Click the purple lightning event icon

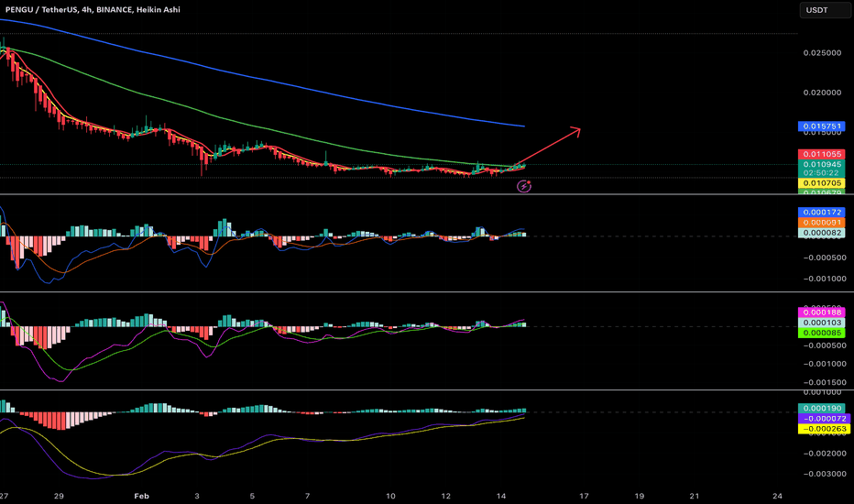(524, 187)
